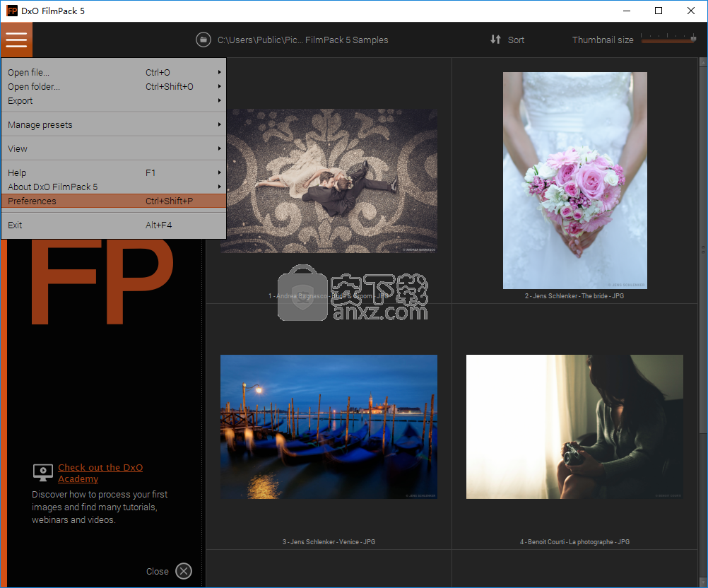This screenshot has width=708, height=588.
Task: Expand the Open file submenu arrow
Action: coord(220,72)
